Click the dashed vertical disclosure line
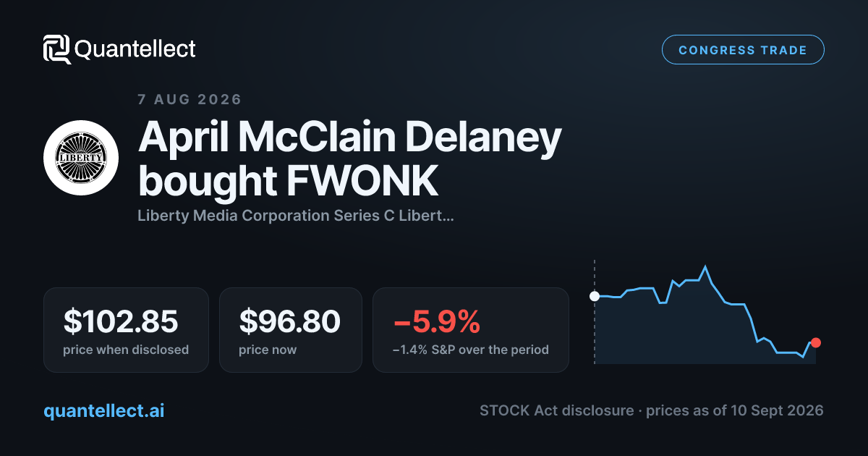Image resolution: width=868 pixels, height=456 pixels. coord(595,311)
